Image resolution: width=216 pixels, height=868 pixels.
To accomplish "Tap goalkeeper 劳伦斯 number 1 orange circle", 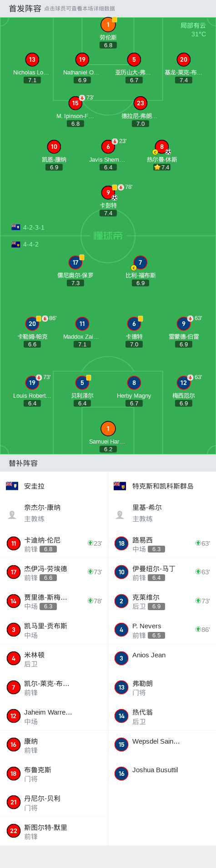I will 108,25.
